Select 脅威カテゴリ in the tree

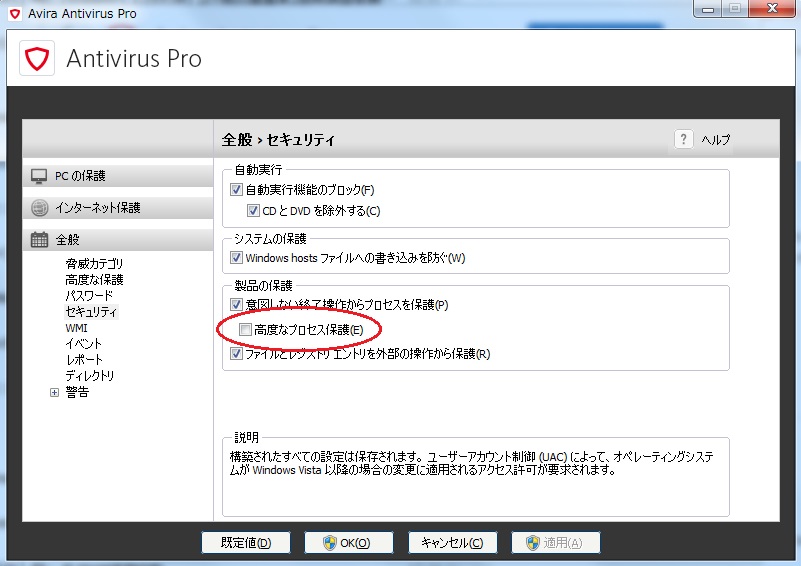pos(95,264)
